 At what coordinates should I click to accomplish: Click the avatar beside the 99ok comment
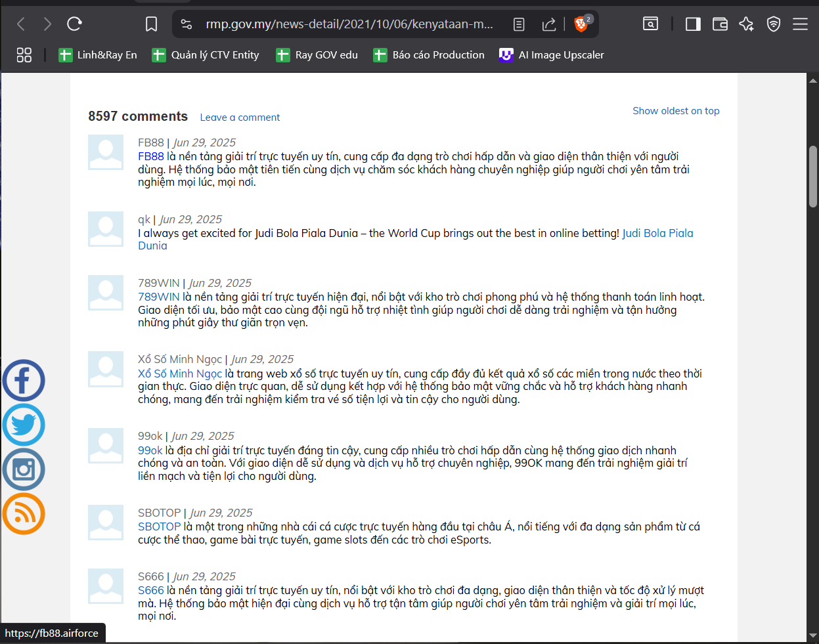tap(106, 446)
